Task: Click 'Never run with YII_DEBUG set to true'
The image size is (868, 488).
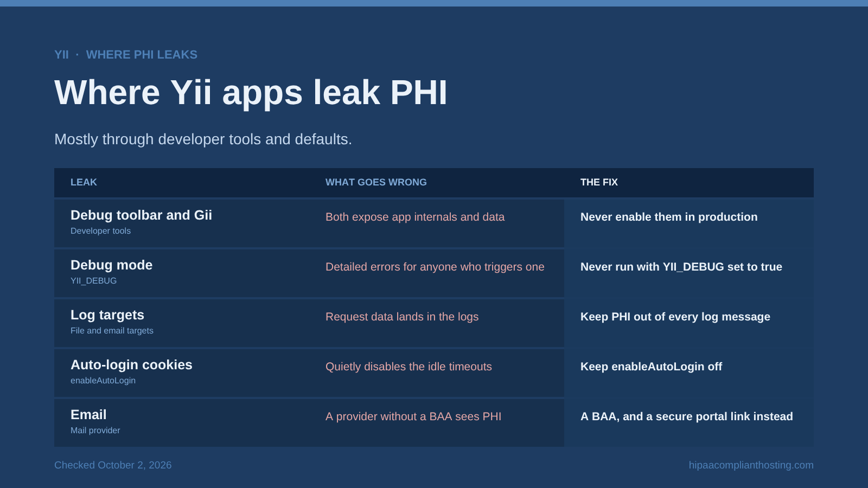Action: point(681,267)
